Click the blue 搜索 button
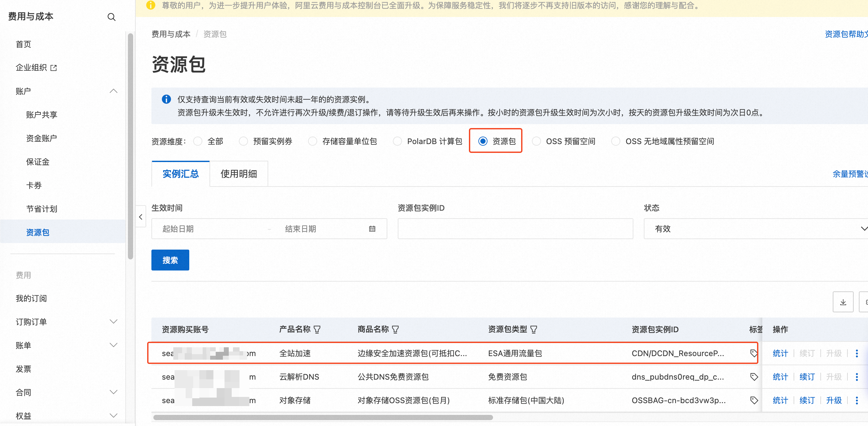 point(170,260)
